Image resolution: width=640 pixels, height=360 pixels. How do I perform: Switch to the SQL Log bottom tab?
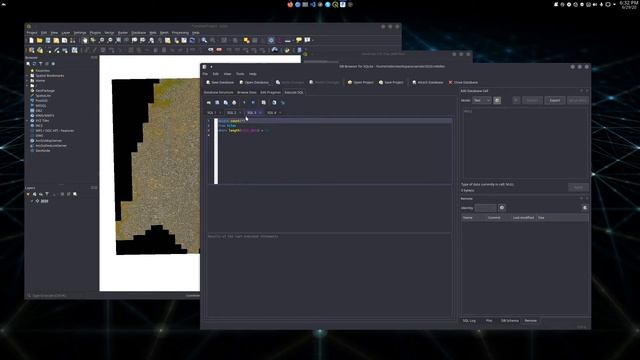[469, 321]
